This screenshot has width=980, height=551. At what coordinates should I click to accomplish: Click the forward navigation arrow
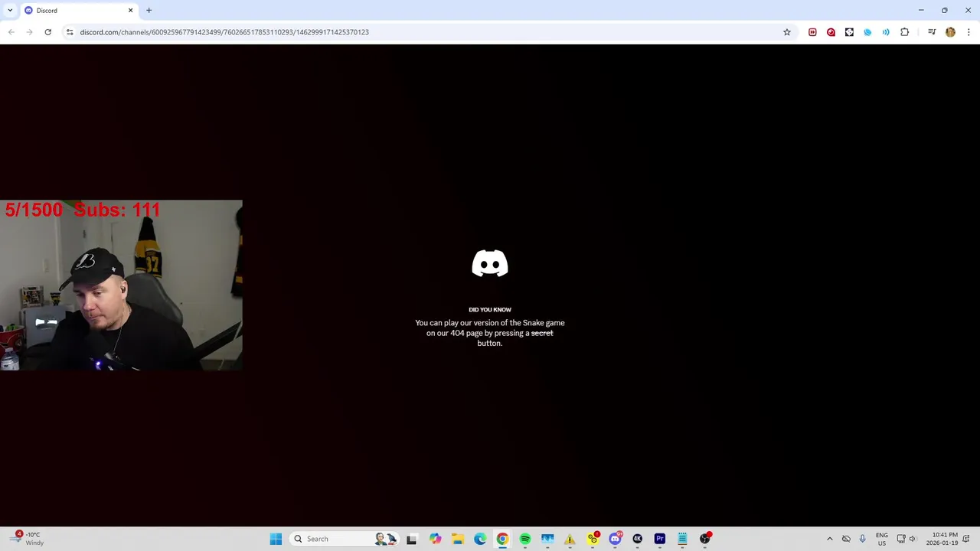[x=29, y=32]
